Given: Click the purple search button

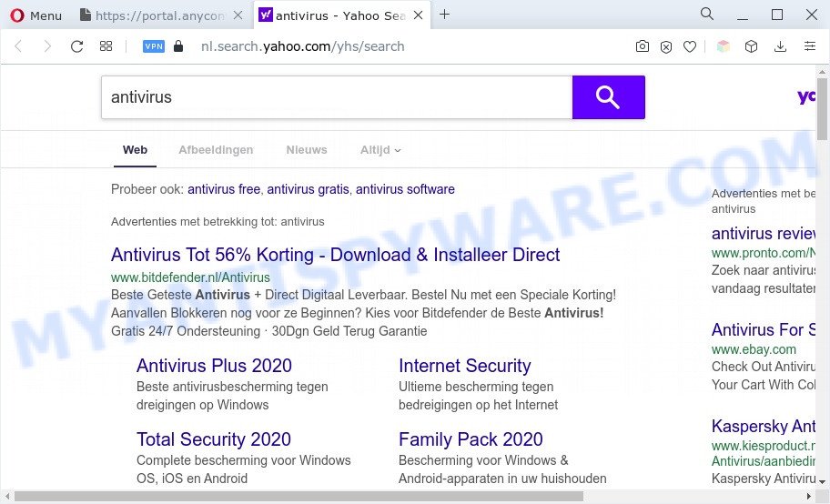Looking at the screenshot, I should [609, 97].
